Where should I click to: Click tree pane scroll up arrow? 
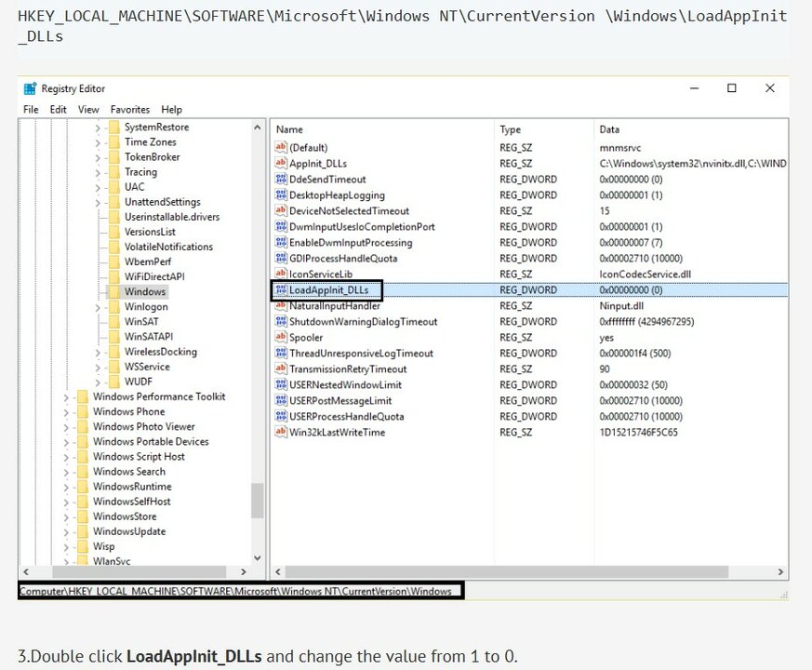(258, 127)
